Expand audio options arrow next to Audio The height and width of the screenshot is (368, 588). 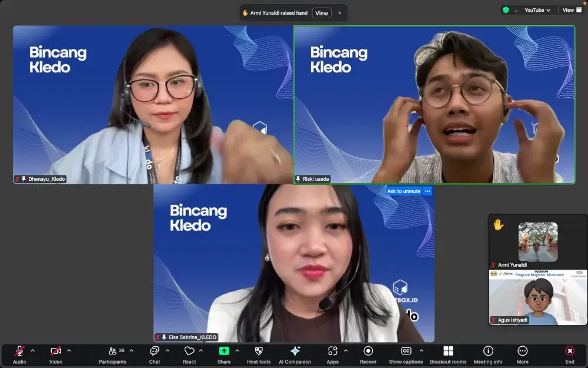point(32,351)
